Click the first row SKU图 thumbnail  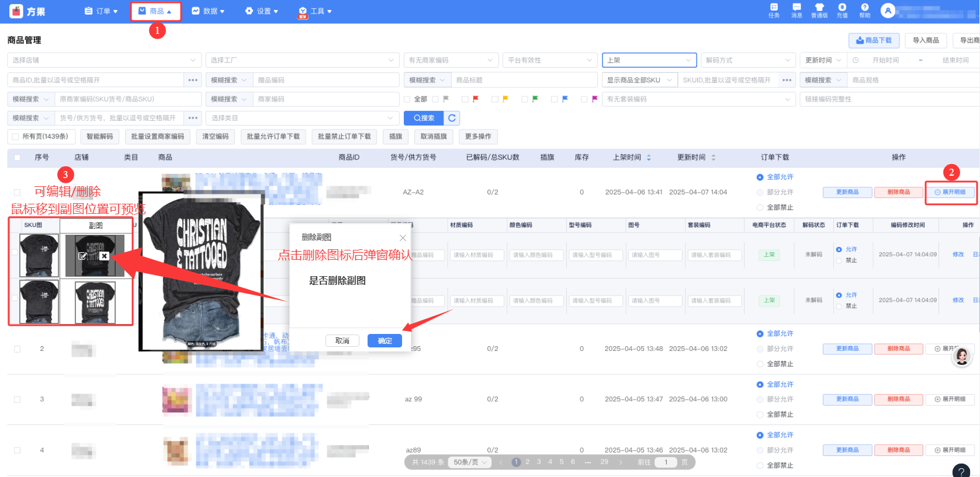pos(39,255)
